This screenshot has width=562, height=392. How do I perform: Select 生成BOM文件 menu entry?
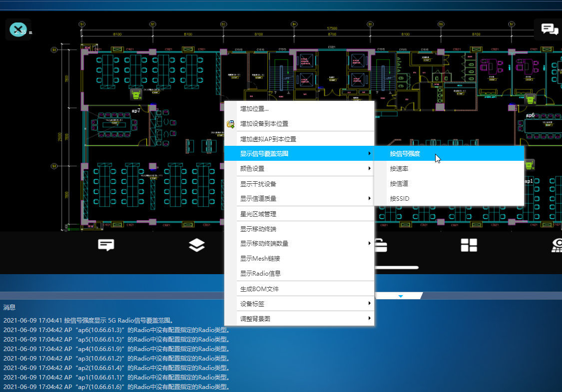click(299, 289)
